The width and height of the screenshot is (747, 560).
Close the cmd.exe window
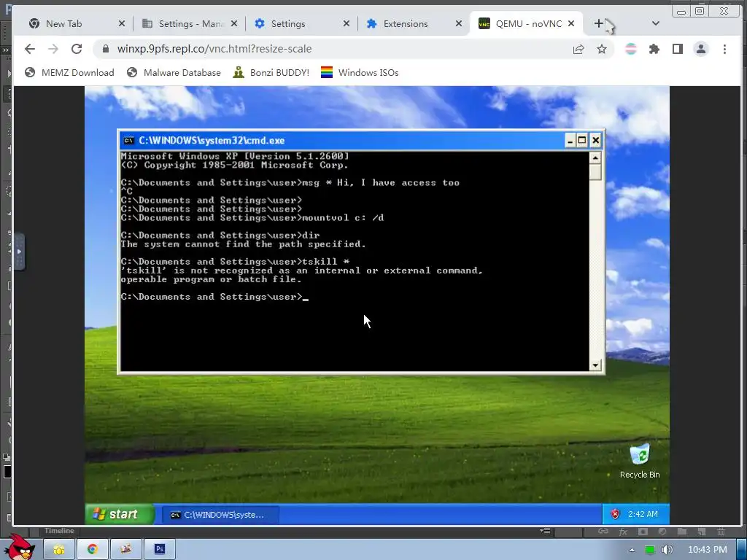click(x=595, y=141)
